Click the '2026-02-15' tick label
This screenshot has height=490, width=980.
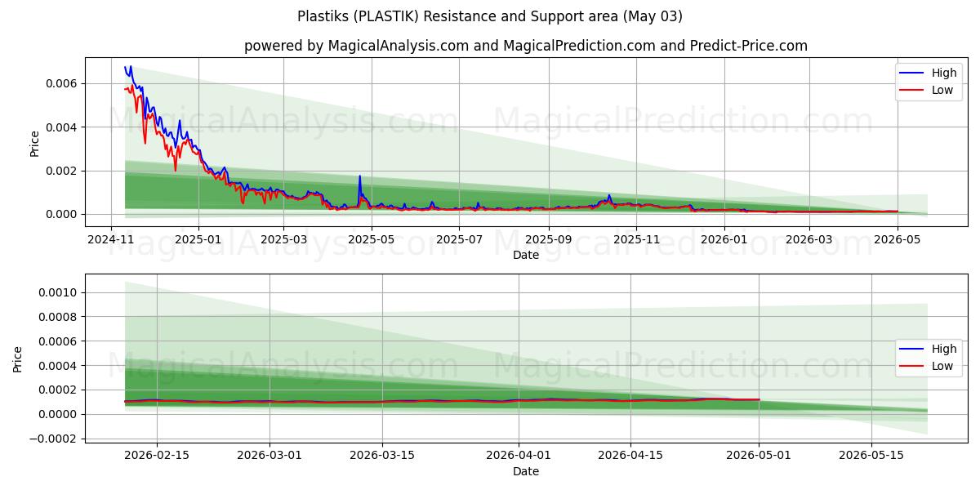(157, 456)
